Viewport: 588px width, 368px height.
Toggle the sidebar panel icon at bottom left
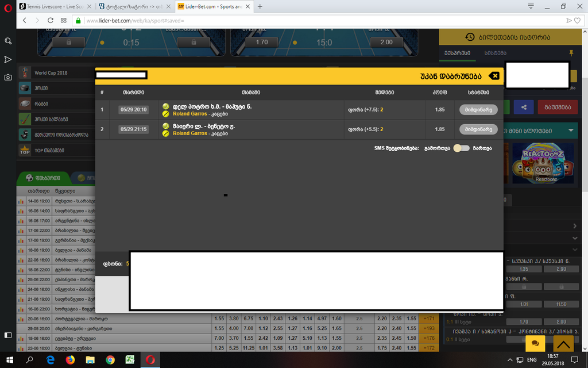[8, 335]
